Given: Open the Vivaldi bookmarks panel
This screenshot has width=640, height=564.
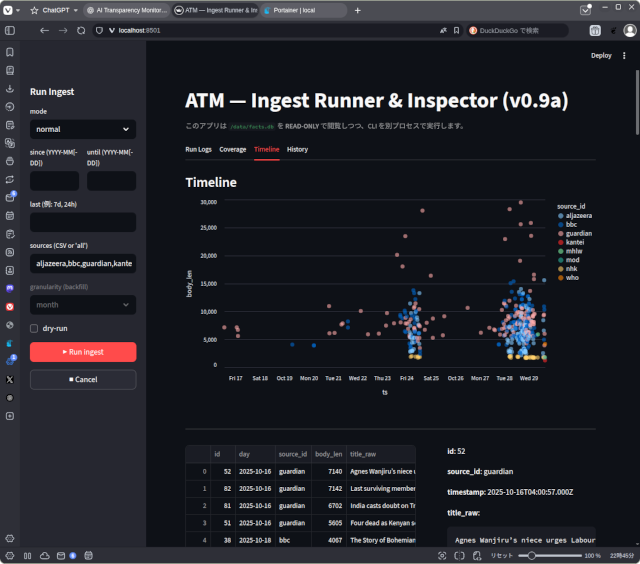Looking at the screenshot, I should (x=10, y=52).
